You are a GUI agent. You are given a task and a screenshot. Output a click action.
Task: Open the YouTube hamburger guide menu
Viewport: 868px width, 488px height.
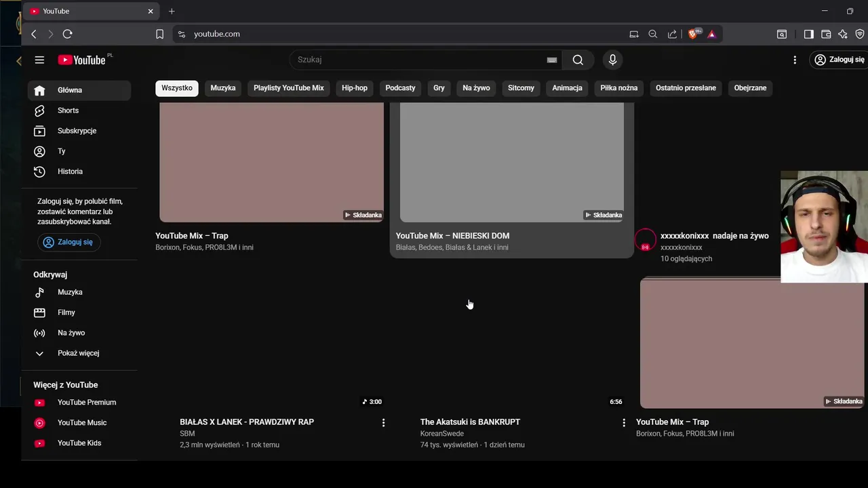pyautogui.click(x=39, y=60)
